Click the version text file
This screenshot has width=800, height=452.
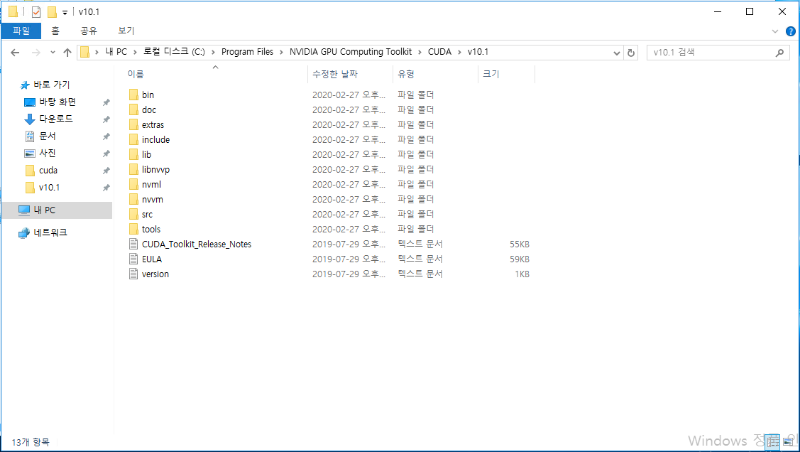tap(155, 274)
